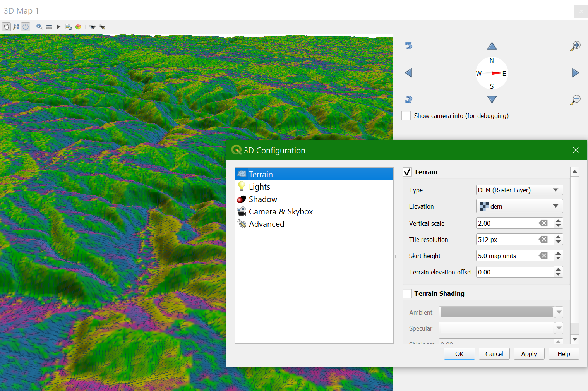Screen dimensions: 588x391
Task: Select the camera control hand tool
Action: click(6, 27)
